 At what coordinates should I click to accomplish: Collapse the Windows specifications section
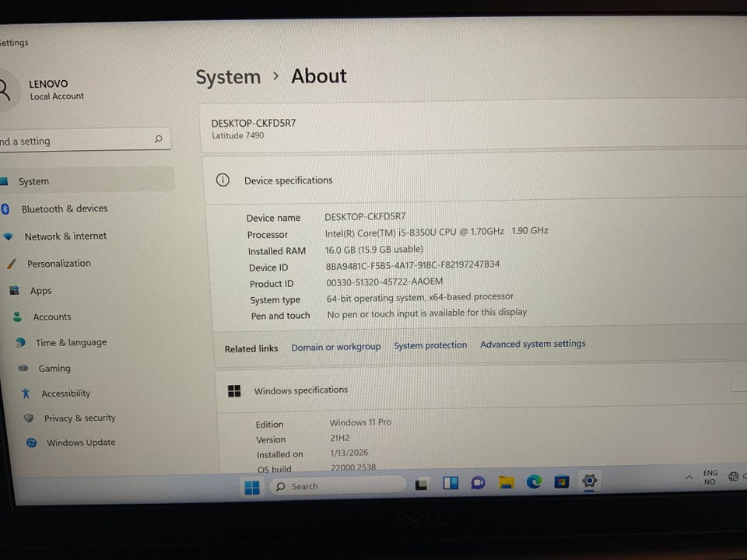click(x=481, y=388)
